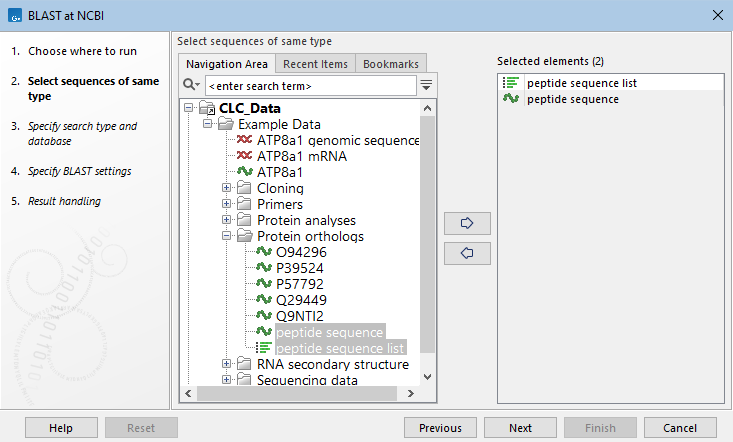This screenshot has width=733, height=442.
Task: Click the peptide sequence list icon in Selected elements
Action: click(x=510, y=84)
